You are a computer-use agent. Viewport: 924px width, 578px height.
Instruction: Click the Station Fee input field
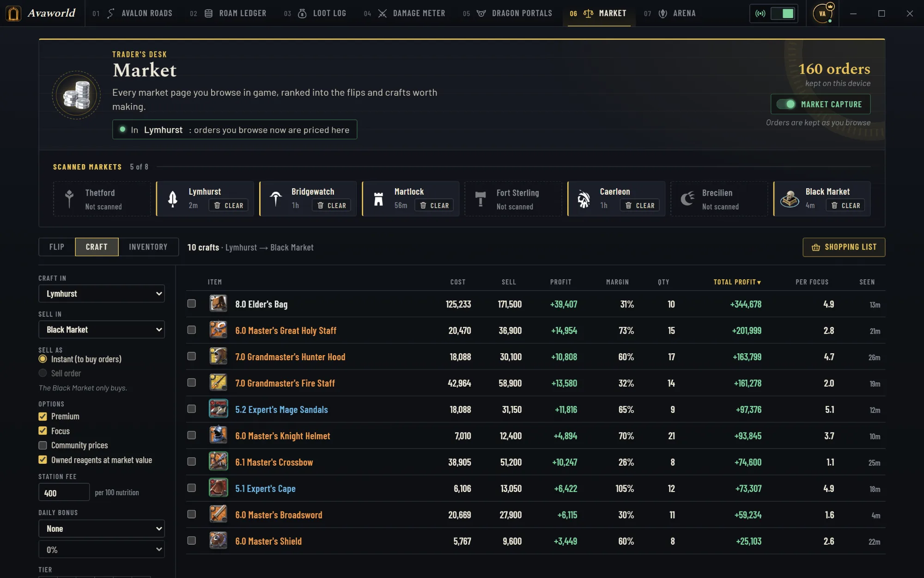64,492
